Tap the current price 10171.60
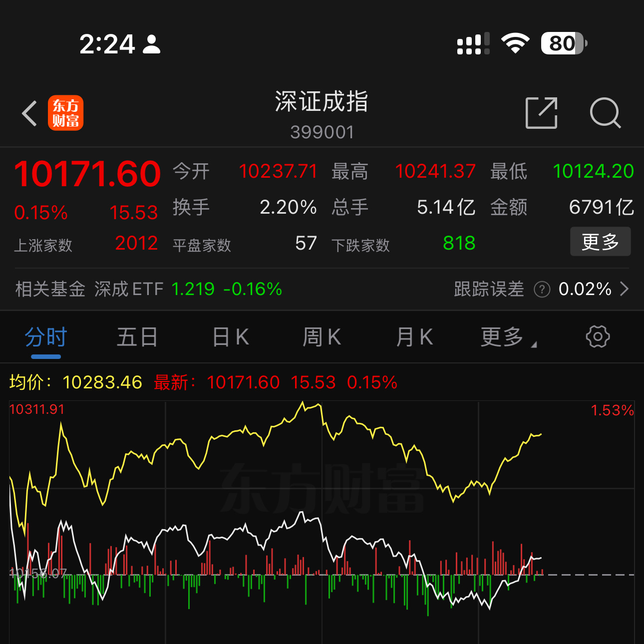 pos(87,174)
